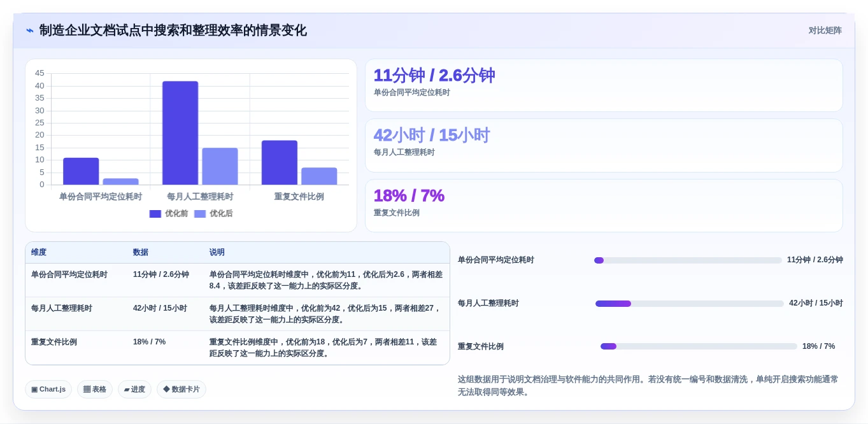Click the progress bar for 每月人工整理耗时

[690, 304]
